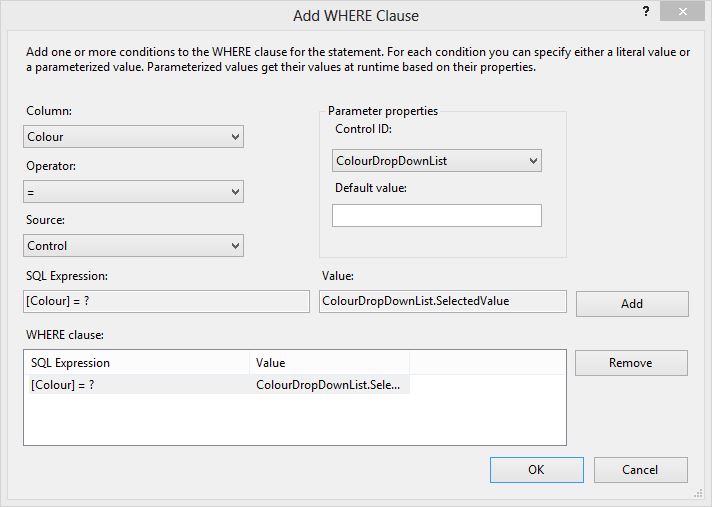Click the Default value text field
Screen dimensions: 712x507
(x=437, y=216)
